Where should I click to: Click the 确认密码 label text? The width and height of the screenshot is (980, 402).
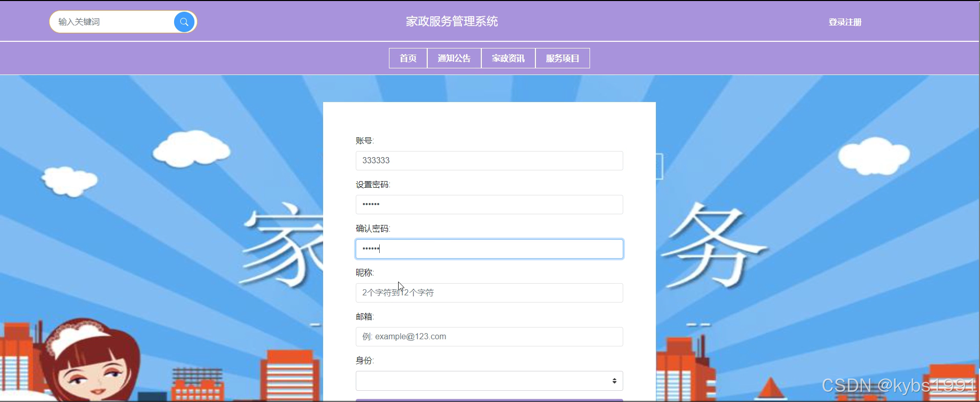pos(373,229)
